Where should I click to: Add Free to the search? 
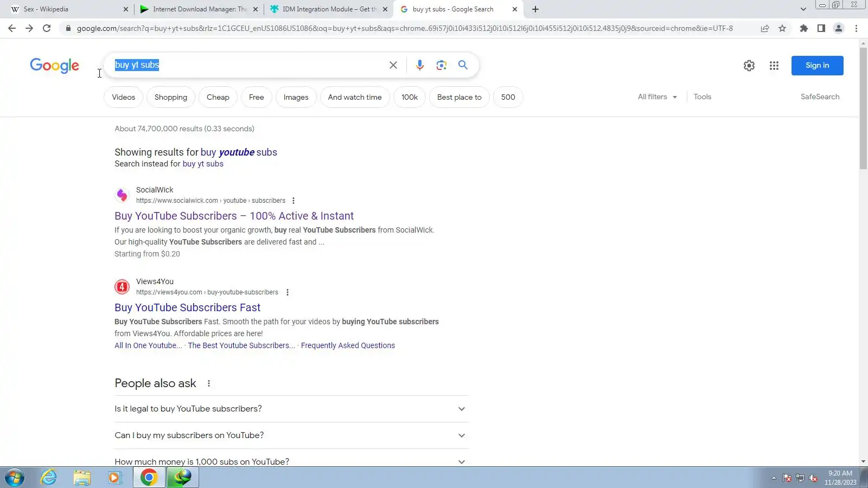pos(257,97)
